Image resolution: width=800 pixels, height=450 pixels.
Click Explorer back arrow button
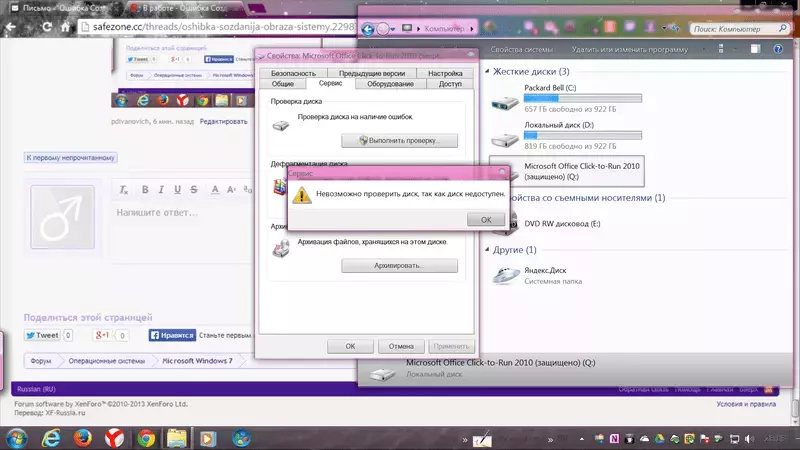[368, 29]
